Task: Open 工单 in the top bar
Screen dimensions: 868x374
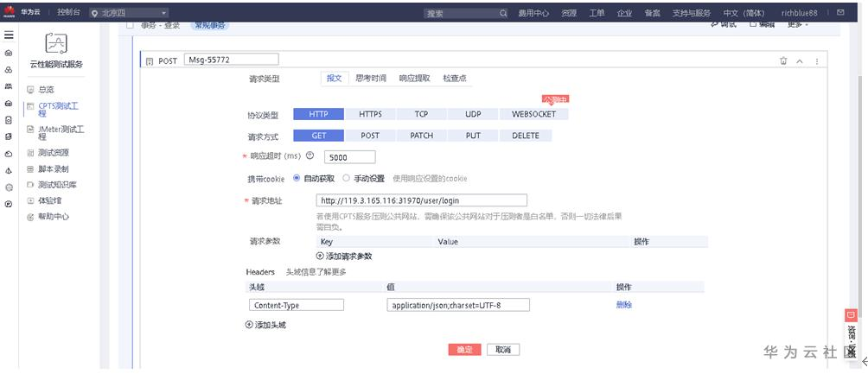Action: tap(597, 13)
